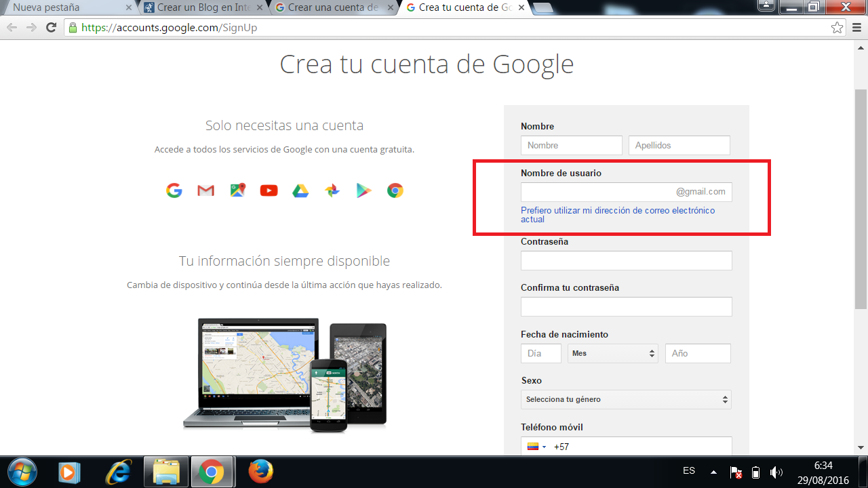
Task: Click the ES language indicator in taskbar
Action: pos(689,470)
